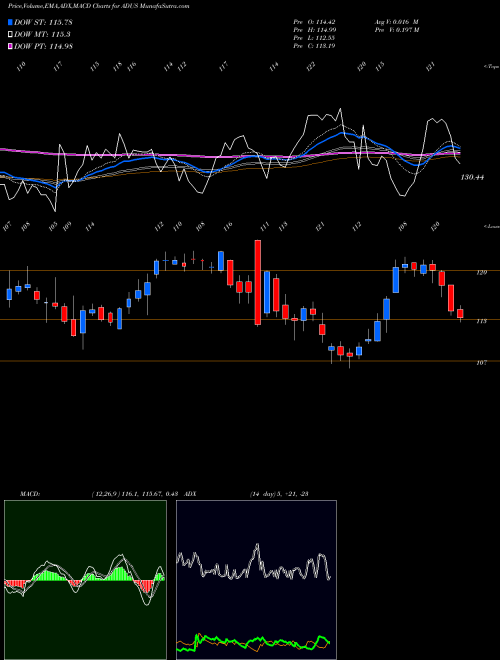Image resolution: width=500 pixels, height=660 pixels.
Task: Click the 120 price axis label
Action: (x=482, y=273)
